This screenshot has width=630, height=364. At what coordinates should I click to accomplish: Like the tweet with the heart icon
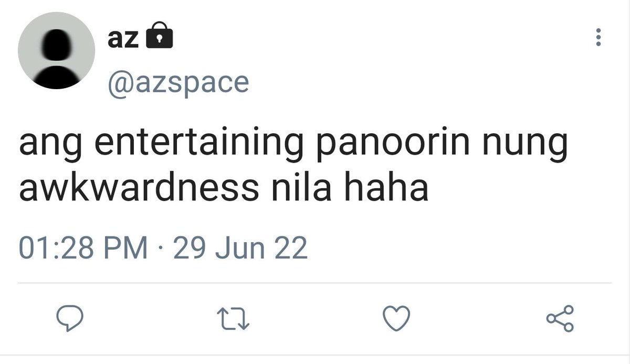click(396, 319)
